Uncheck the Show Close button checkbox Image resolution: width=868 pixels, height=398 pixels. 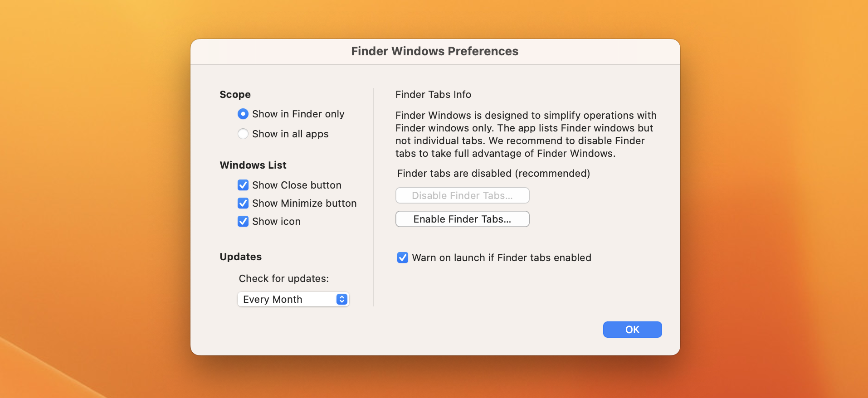(x=243, y=185)
